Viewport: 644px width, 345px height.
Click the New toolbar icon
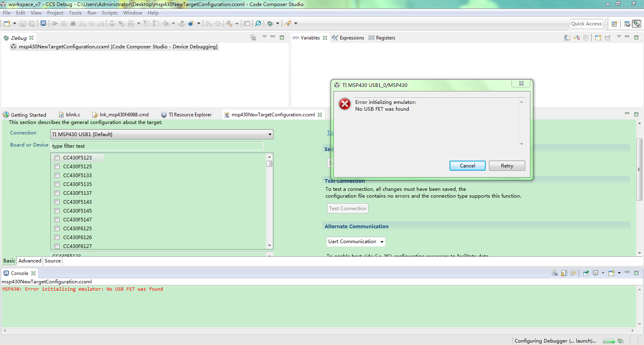click(7, 24)
